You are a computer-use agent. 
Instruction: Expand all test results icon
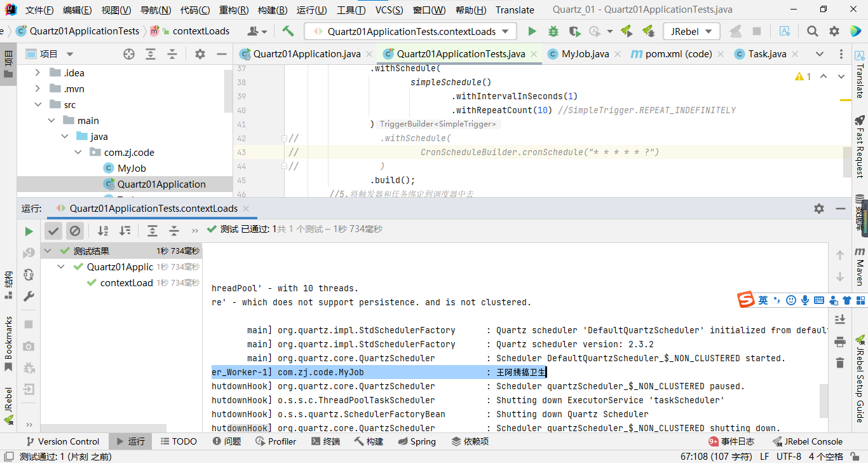tap(153, 230)
